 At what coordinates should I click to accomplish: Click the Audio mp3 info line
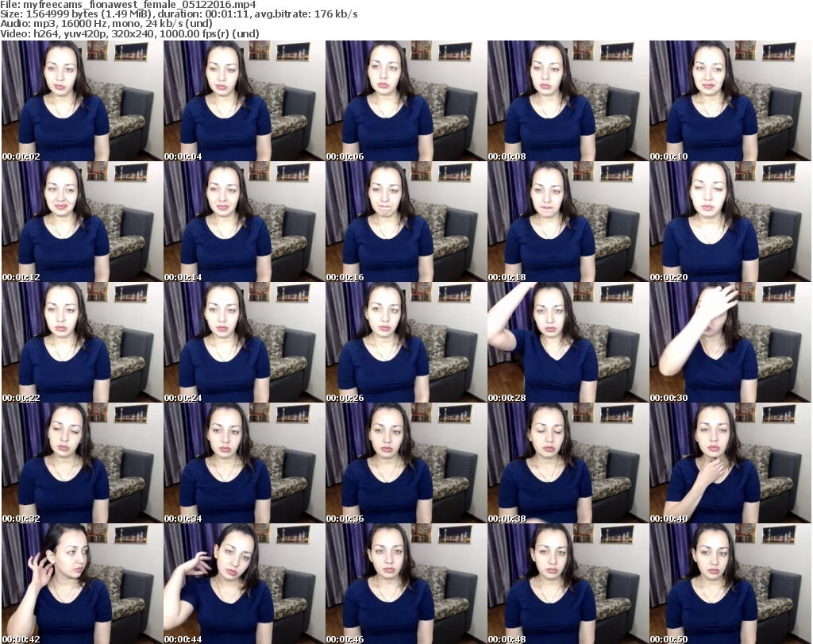pyautogui.click(x=106, y=24)
